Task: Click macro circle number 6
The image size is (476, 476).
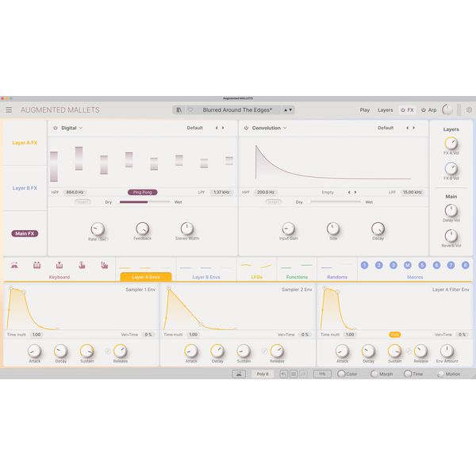Action: pyautogui.click(x=436, y=265)
